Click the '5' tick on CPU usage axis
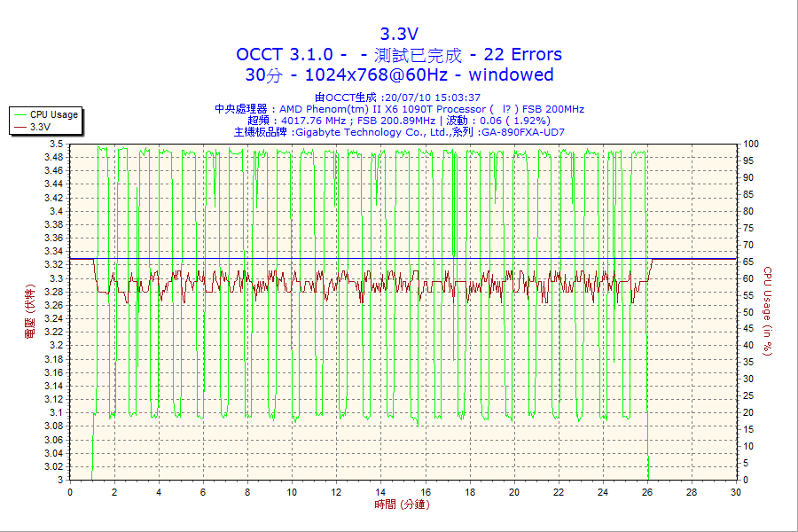Viewport: 798px width, 532px height. coord(746,463)
